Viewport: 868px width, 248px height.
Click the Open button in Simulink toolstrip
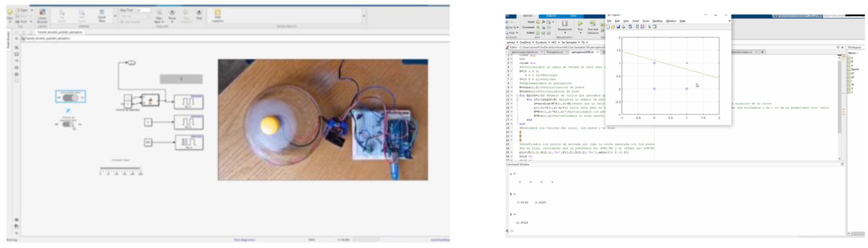point(22,10)
